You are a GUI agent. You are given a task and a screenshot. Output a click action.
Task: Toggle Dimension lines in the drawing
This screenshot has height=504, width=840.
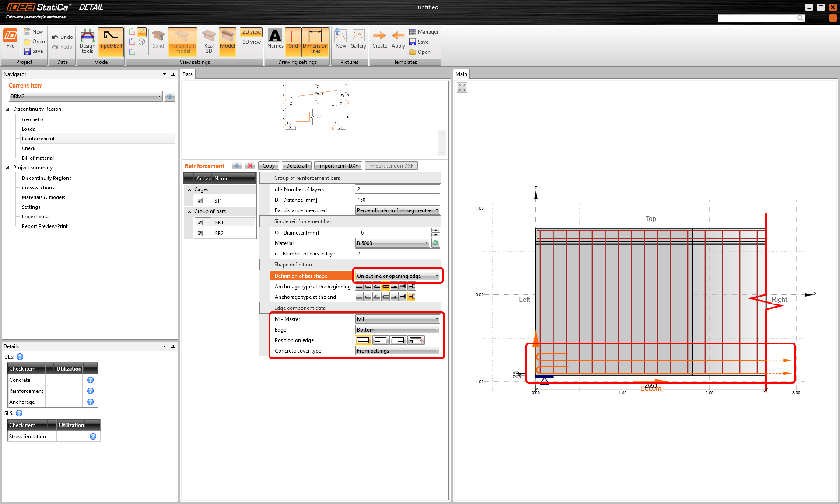click(x=315, y=42)
